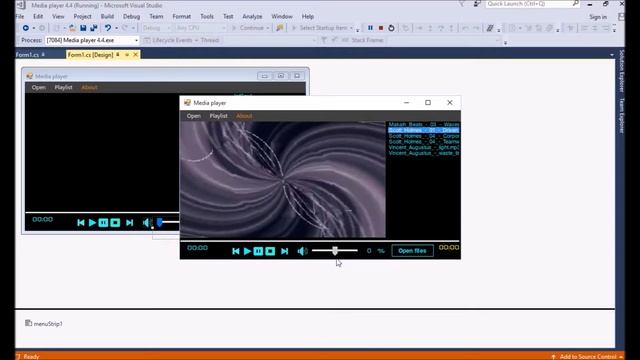The width and height of the screenshot is (640, 360).
Task: Click the next track button in running Media player
Action: 284,251
